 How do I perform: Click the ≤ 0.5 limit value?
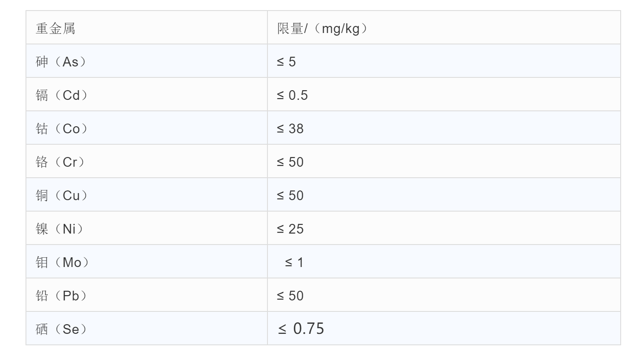(x=292, y=95)
